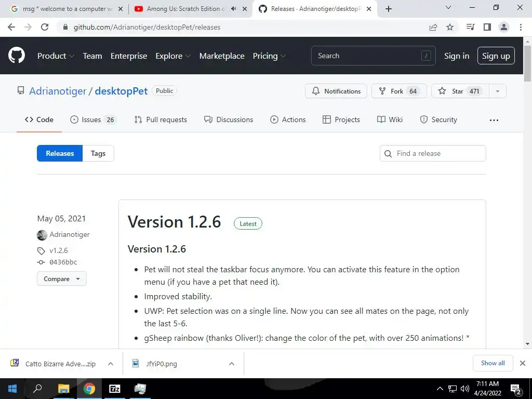
Task: Open 7-Zip from the taskbar
Action: click(x=115, y=389)
